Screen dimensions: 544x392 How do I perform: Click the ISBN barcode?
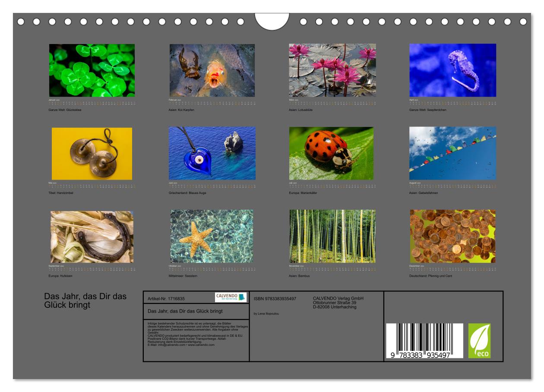[x=424, y=341]
